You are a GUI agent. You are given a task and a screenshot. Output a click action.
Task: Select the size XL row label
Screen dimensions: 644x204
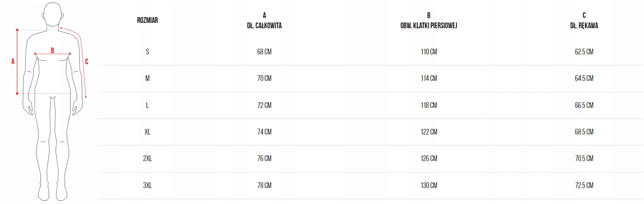click(x=147, y=132)
